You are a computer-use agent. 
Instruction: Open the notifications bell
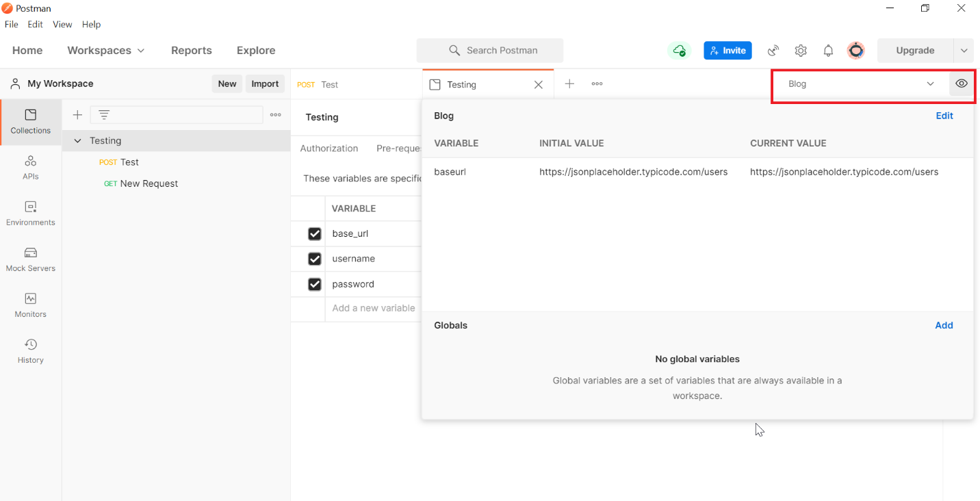[828, 50]
